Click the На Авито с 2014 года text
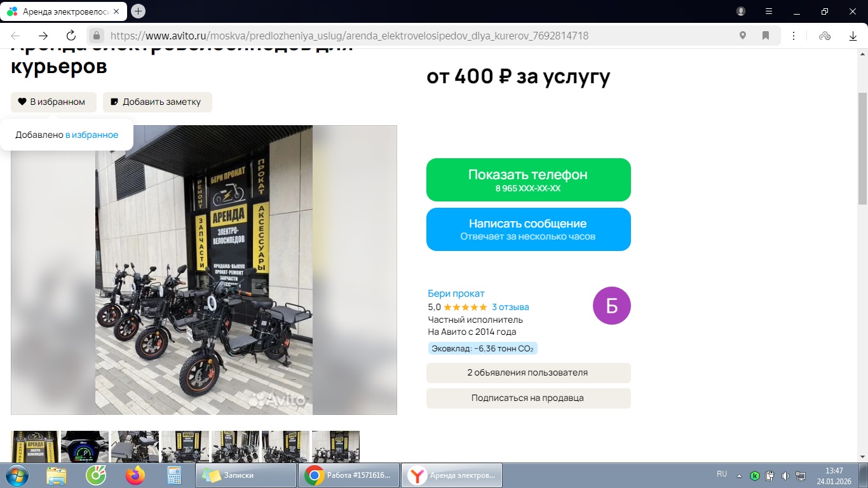Viewport: 868px width, 488px height. [472, 332]
